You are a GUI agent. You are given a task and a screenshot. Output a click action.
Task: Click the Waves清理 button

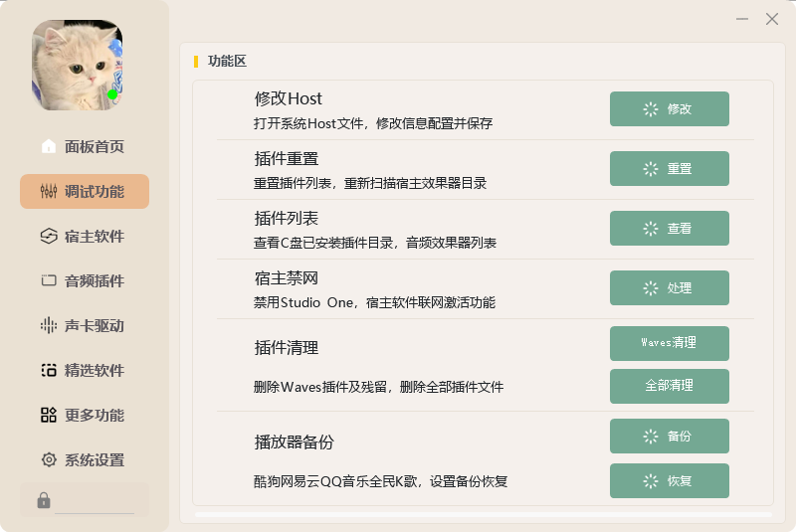[x=669, y=343]
